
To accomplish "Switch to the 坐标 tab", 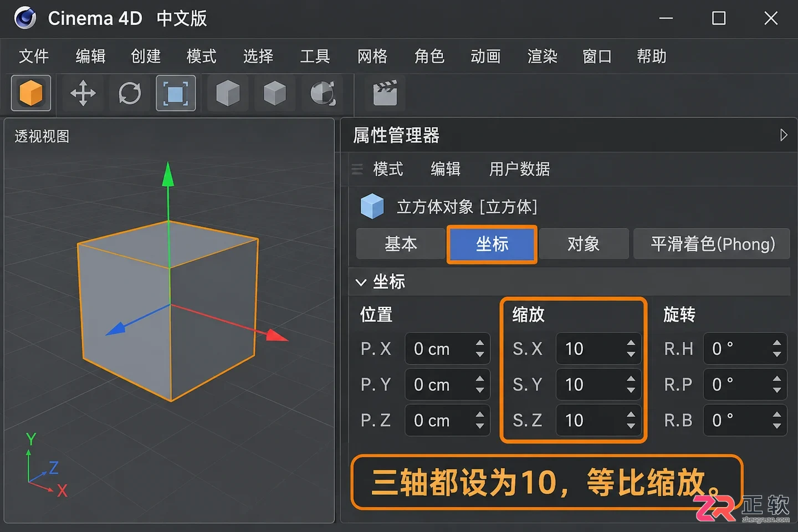I will 492,244.
